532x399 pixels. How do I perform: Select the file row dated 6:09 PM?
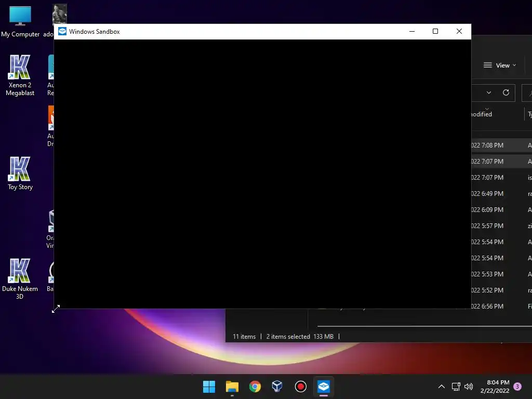coord(501,210)
